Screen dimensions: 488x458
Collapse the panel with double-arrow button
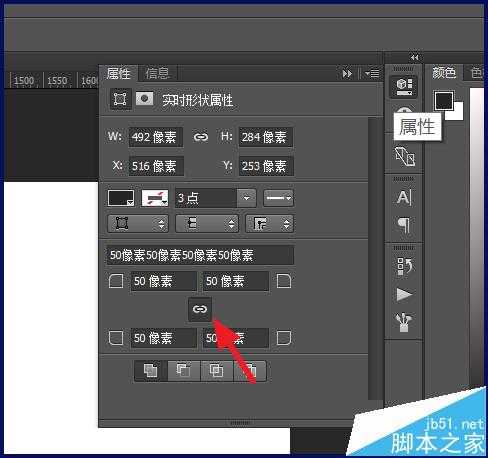(x=347, y=73)
